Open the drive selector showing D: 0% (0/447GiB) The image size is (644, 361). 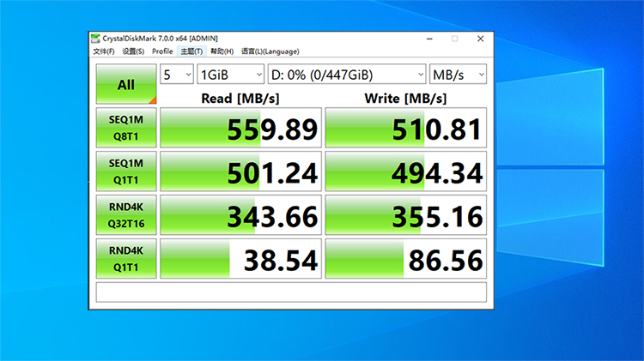coord(347,75)
